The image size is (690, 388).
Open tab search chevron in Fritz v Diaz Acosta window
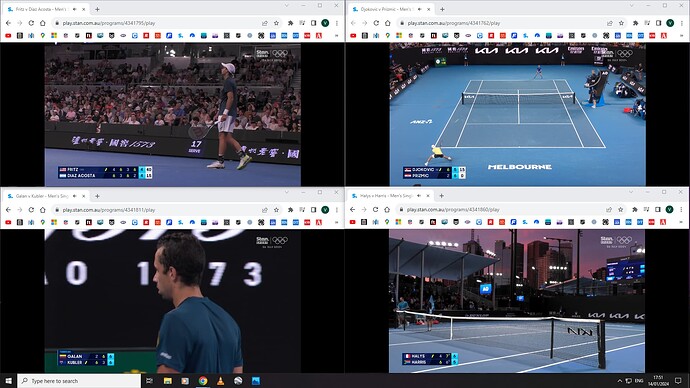coord(286,6)
